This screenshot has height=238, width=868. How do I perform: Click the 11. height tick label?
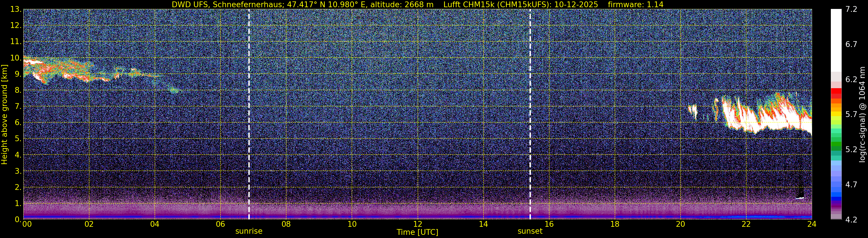click(16, 42)
